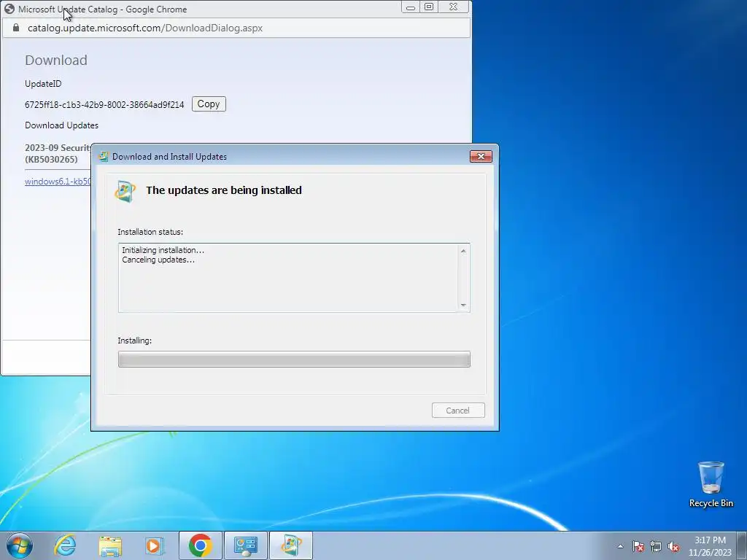Open Windows Media Player from the taskbar
Image resolution: width=747 pixels, height=560 pixels.
pos(155,545)
